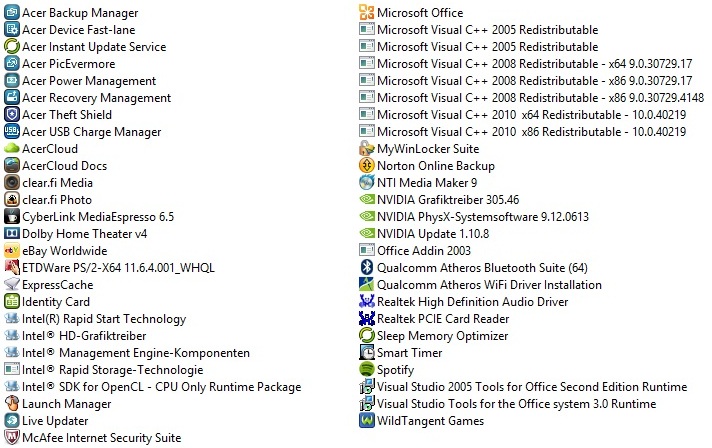Select Acer Recovery Management entry
712x448 pixels.
(x=96, y=98)
